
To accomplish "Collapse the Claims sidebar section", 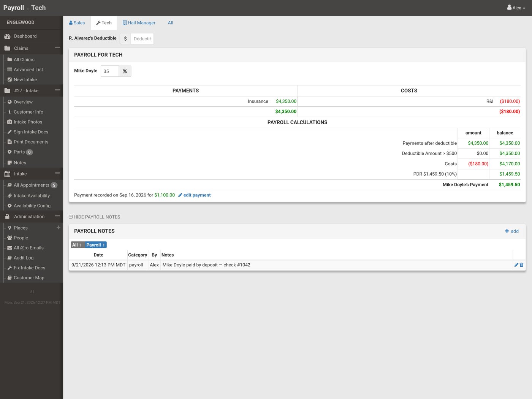I will (57, 47).
